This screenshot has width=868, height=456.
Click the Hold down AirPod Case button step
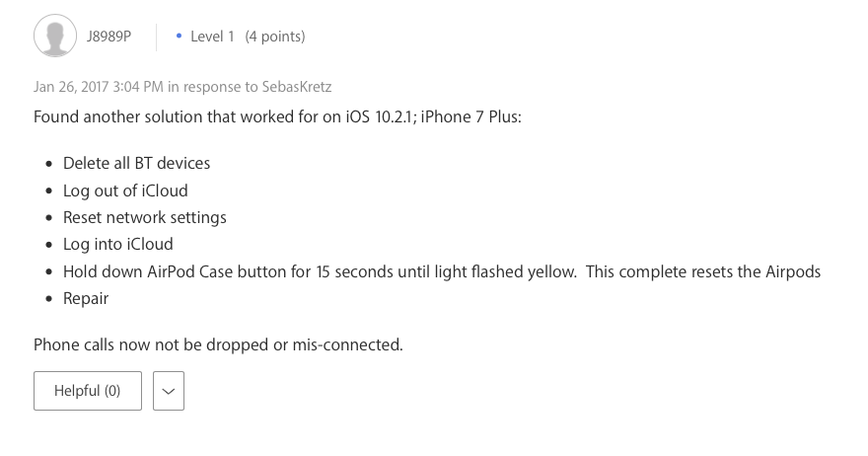(x=320, y=271)
